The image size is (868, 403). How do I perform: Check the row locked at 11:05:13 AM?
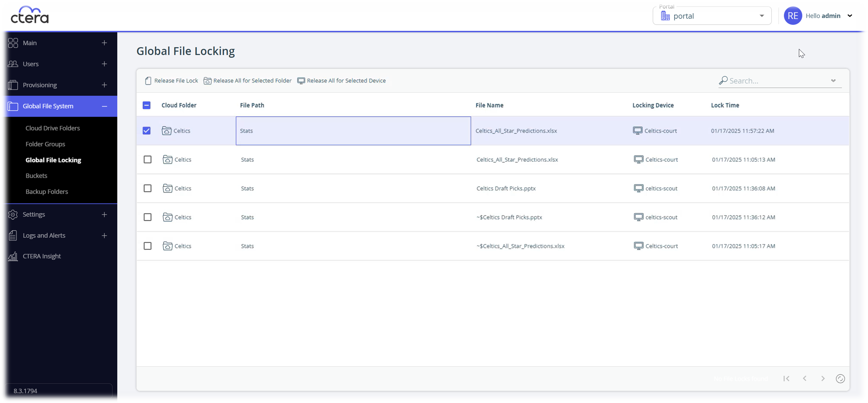pos(148,160)
